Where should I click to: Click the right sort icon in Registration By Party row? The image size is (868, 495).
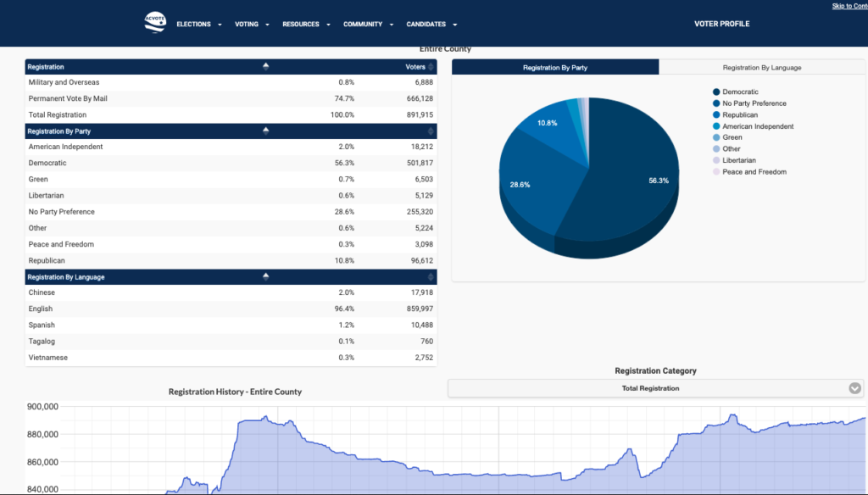431,131
